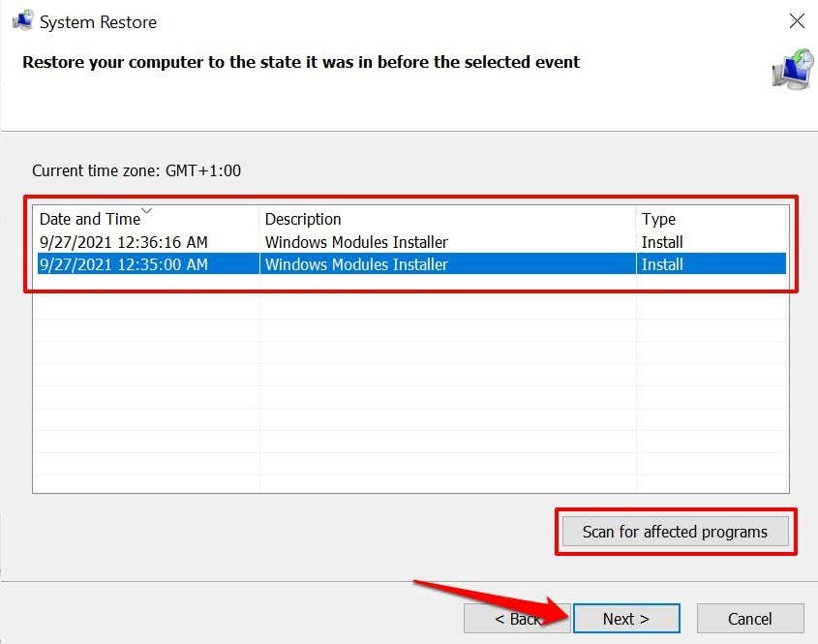
Task: Click the sort arrow above Date and Time
Action: pyautogui.click(x=147, y=210)
